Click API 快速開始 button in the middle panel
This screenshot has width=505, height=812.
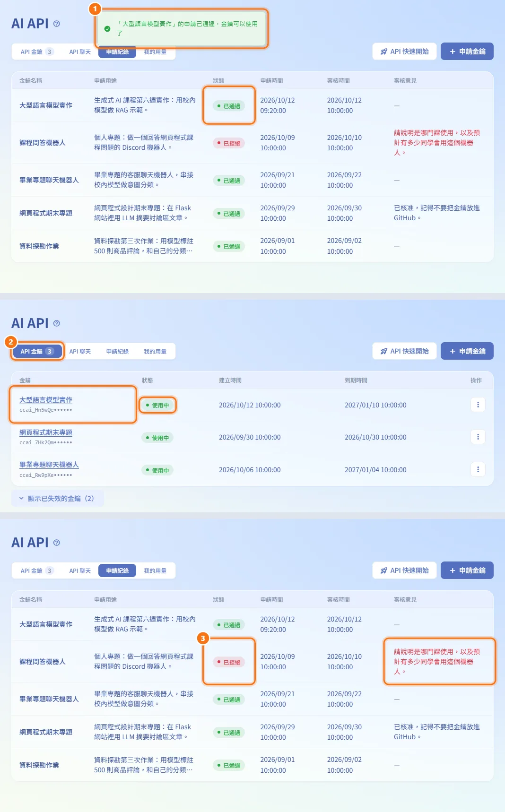(x=405, y=351)
